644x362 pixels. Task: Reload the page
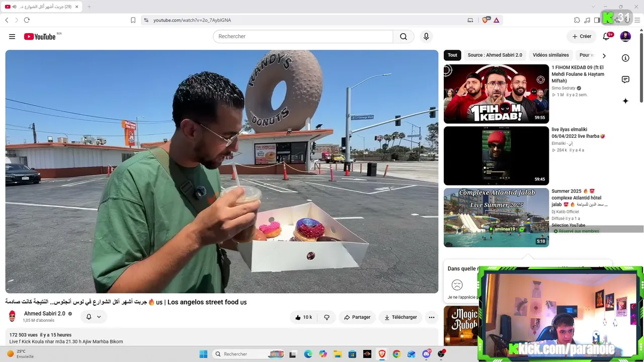point(27,20)
